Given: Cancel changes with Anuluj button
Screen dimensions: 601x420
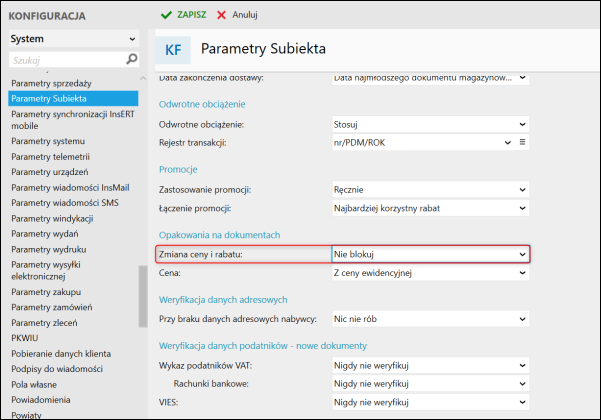Looking at the screenshot, I should click(237, 15).
